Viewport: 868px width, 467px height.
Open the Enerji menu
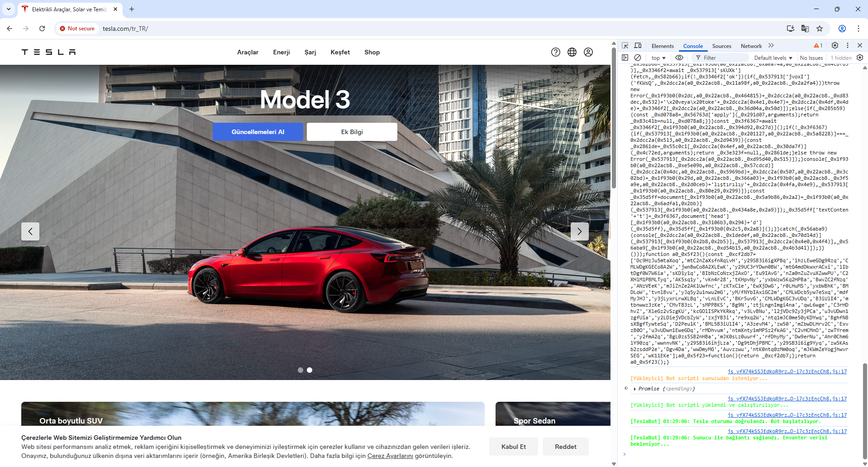[x=281, y=52]
